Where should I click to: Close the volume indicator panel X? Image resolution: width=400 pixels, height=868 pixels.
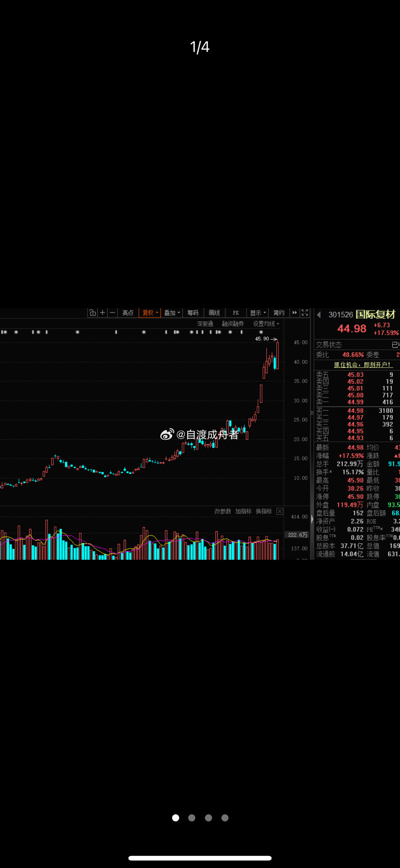point(280,511)
